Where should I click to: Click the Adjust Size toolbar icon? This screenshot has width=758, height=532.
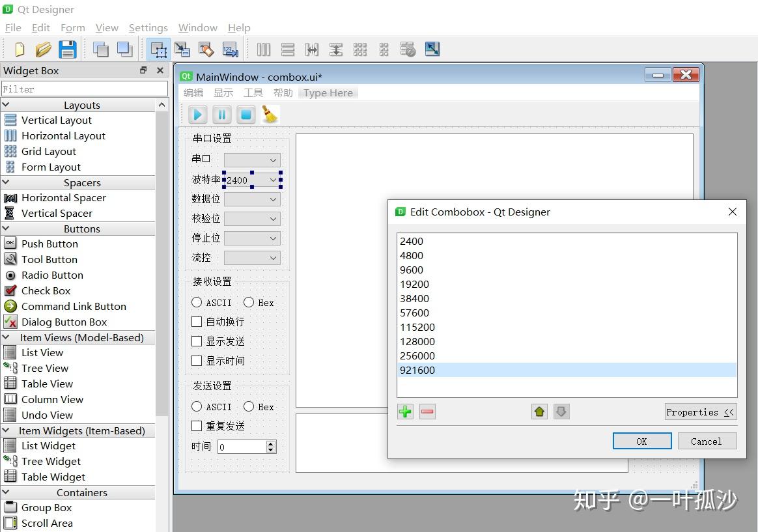(x=432, y=49)
